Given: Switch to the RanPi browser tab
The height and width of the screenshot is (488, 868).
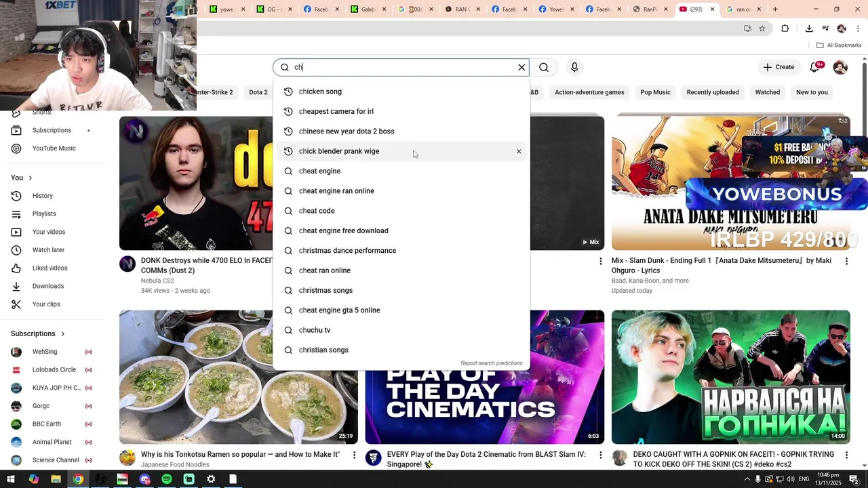Looking at the screenshot, I should [649, 9].
